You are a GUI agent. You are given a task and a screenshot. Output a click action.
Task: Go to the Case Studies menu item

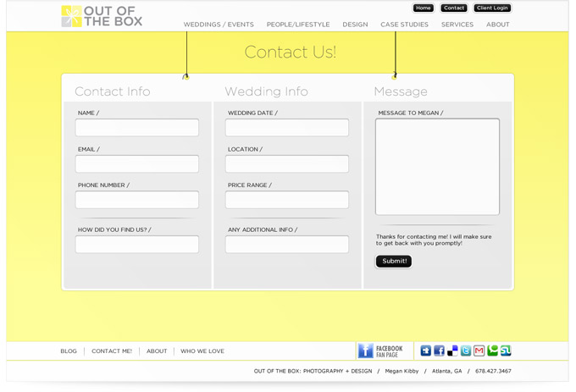click(404, 25)
